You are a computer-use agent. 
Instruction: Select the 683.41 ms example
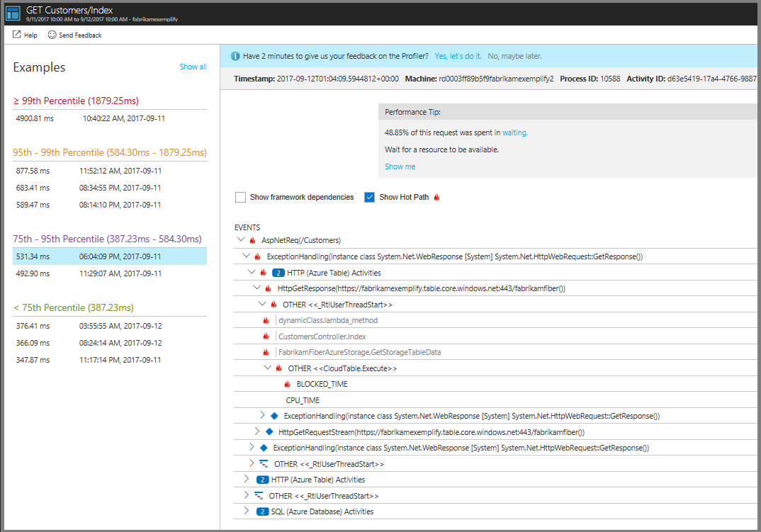[110, 188]
